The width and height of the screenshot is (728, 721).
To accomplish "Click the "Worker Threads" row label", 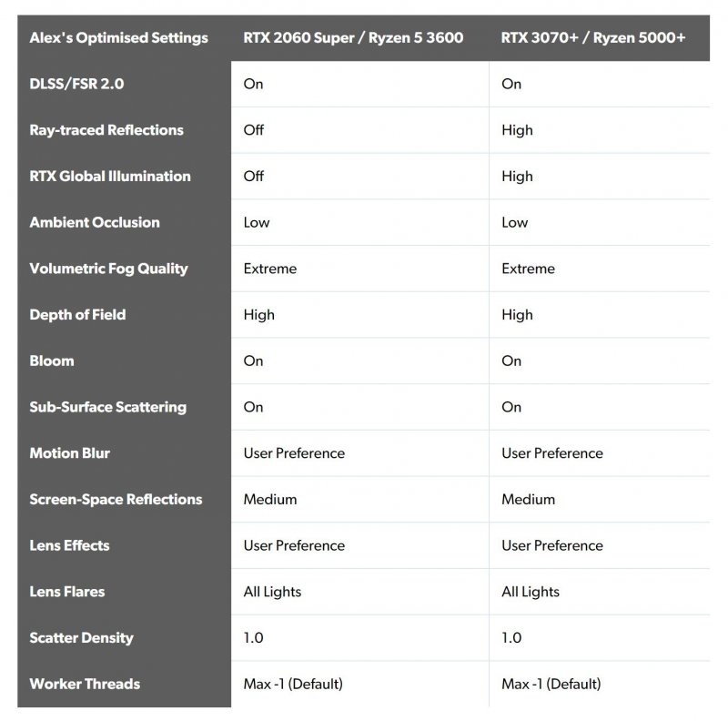I will pos(85,684).
